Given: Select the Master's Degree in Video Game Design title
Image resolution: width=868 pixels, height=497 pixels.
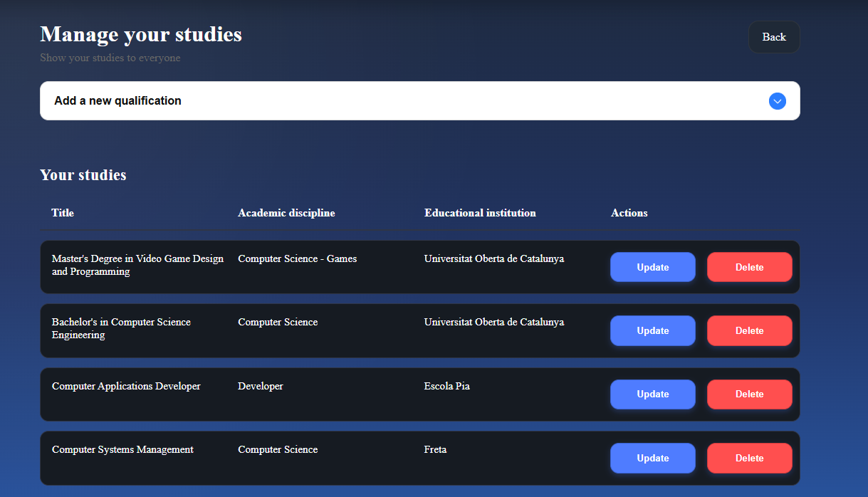Looking at the screenshot, I should point(138,265).
